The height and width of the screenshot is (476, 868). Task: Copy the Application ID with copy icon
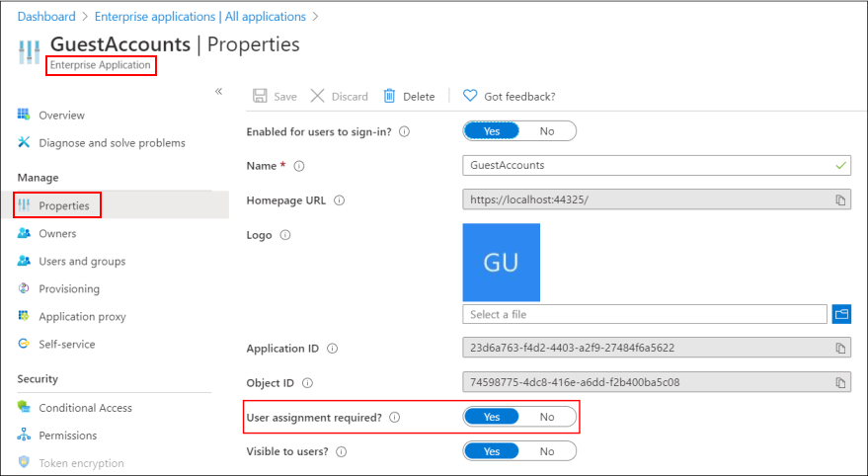tap(840, 349)
